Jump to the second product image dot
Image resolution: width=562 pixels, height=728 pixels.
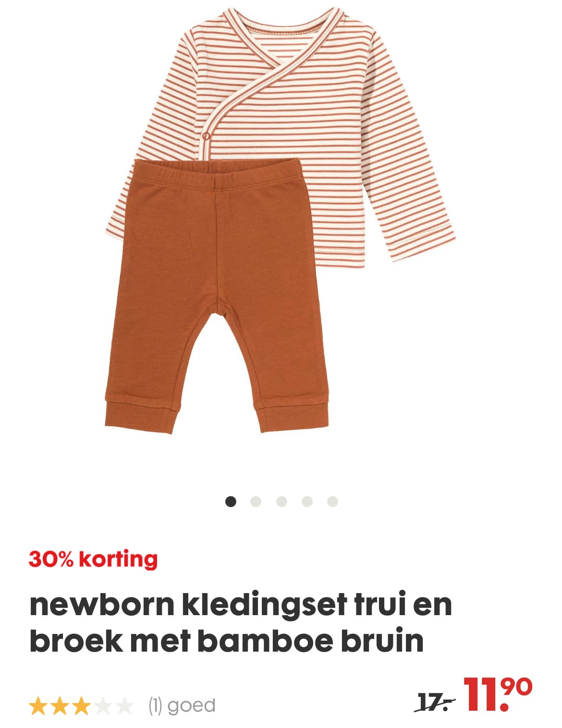pyautogui.click(x=256, y=502)
